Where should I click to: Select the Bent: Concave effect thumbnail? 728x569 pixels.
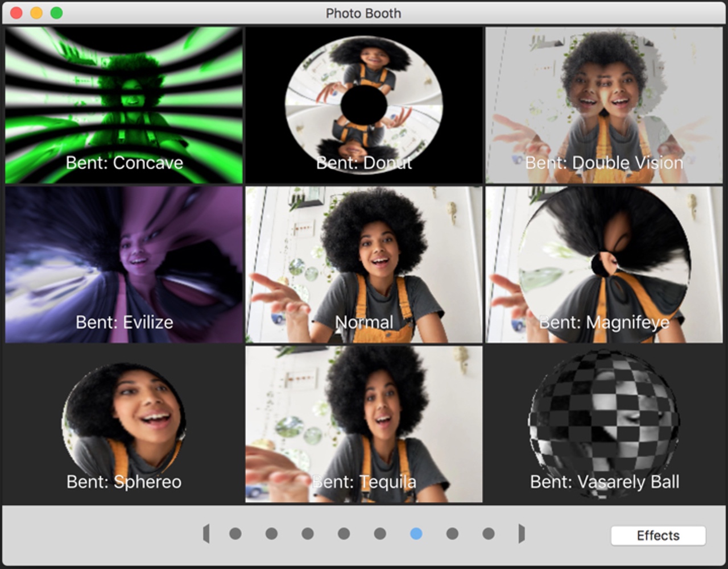(124, 105)
